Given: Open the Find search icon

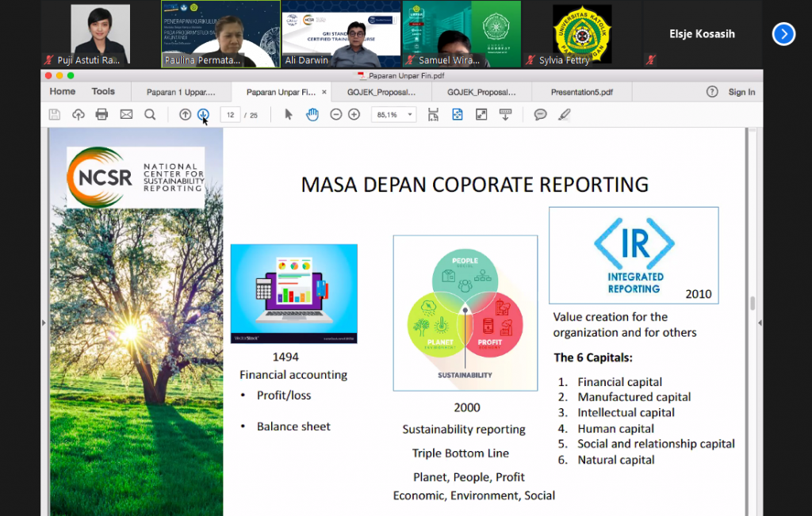Looking at the screenshot, I should point(151,114).
